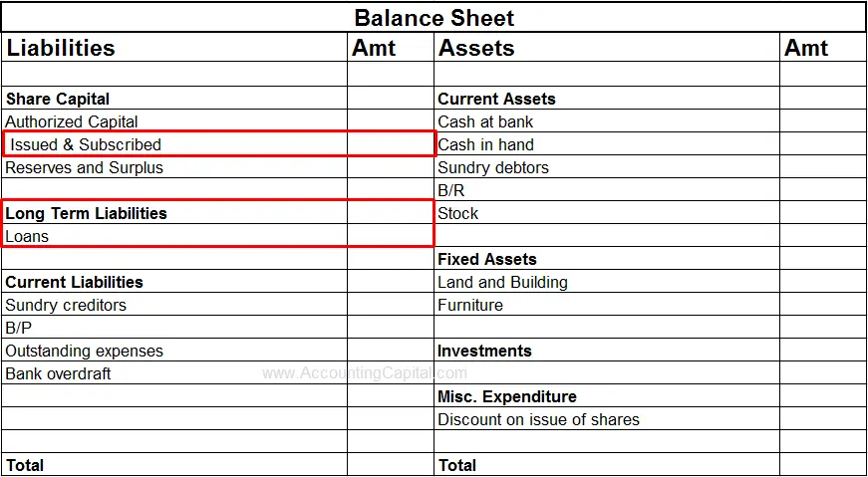The height and width of the screenshot is (477, 868).
Task: Select Discount on issue of shares cell
Action: click(x=538, y=419)
